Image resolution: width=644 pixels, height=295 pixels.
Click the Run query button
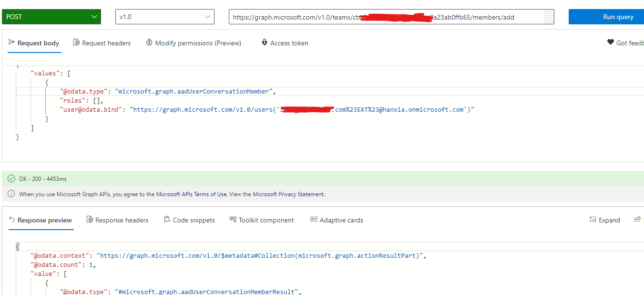coord(606,17)
